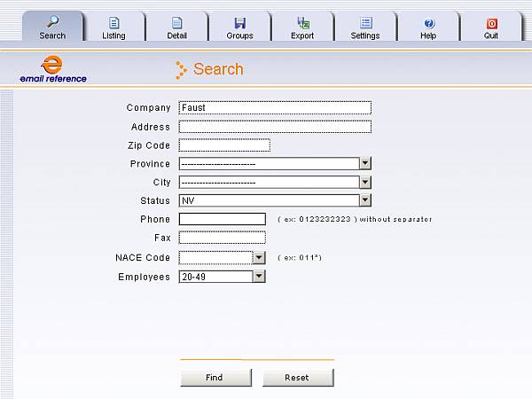The image size is (532, 399).
Task: Click the Zip Code field label
Action: point(149,145)
